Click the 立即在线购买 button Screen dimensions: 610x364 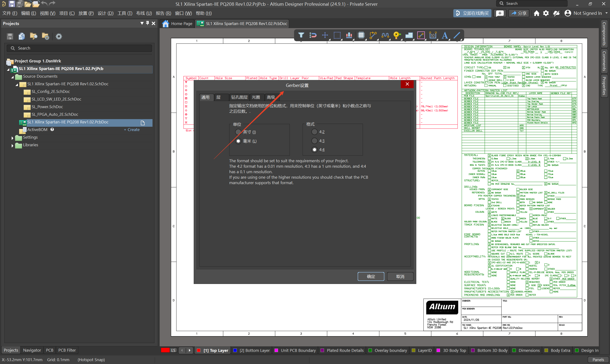point(472,13)
